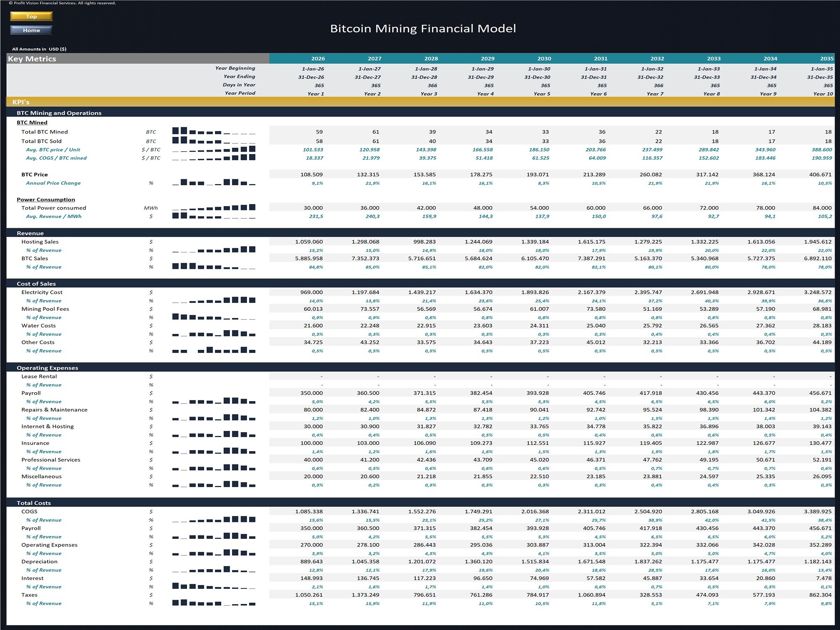This screenshot has height=630, width=840.
Task: Select the Total Power consumed sparkline
Action: click(x=214, y=207)
